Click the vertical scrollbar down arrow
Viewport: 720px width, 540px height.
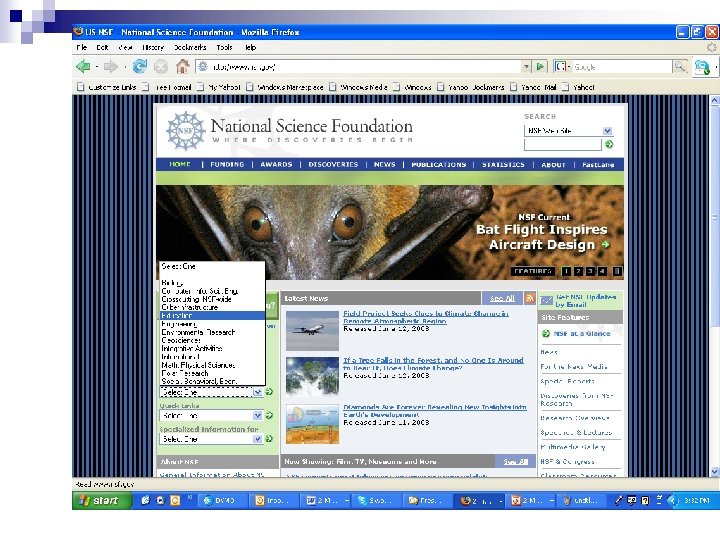[x=714, y=471]
